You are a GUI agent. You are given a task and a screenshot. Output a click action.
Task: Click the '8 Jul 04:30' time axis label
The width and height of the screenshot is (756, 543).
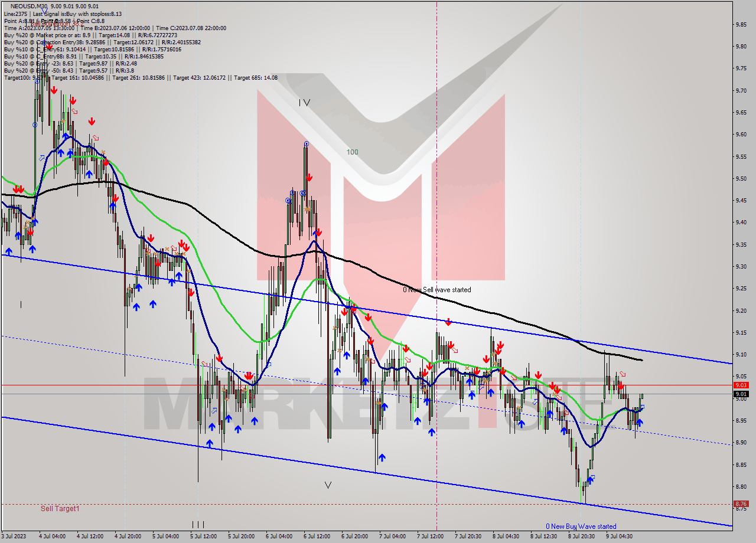coord(507,537)
